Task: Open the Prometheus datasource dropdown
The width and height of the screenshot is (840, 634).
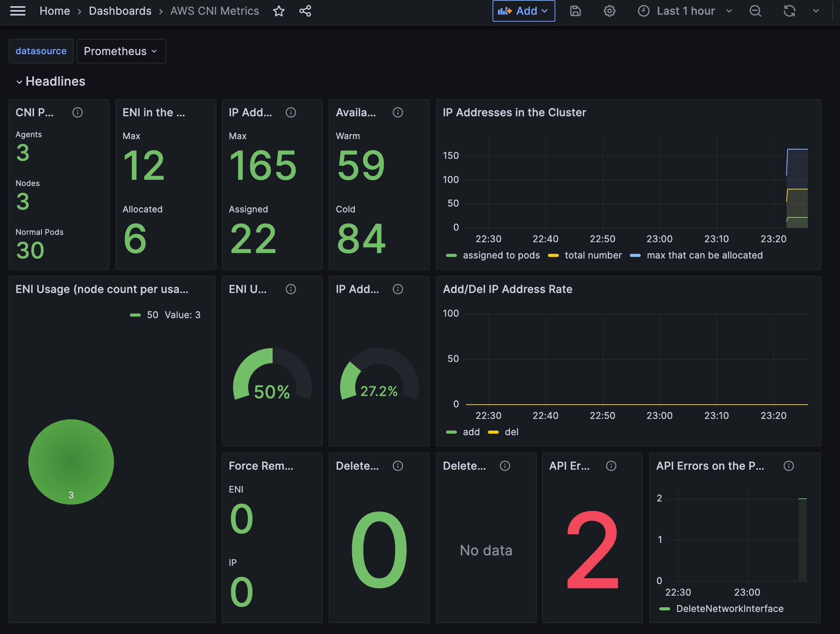Action: pos(121,51)
